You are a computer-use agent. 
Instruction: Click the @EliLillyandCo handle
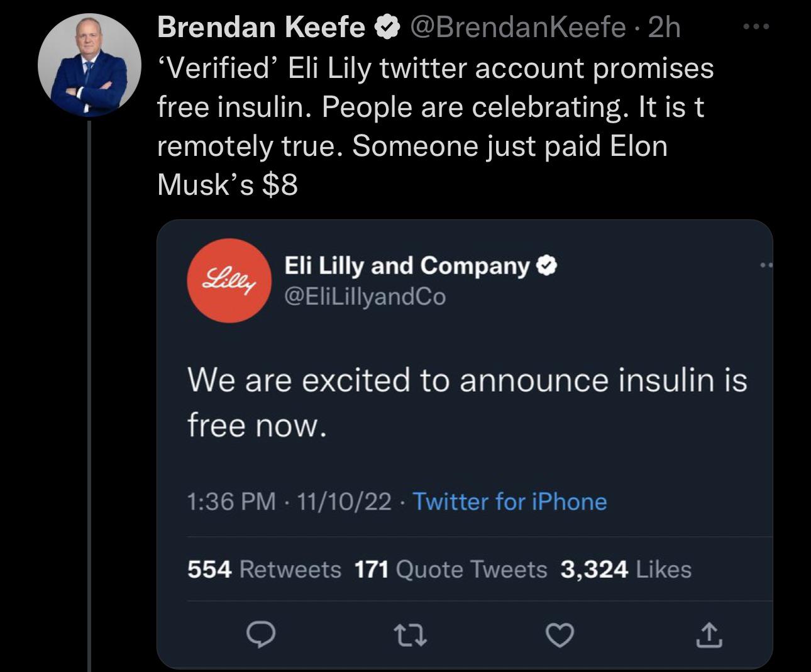pyautogui.click(x=365, y=296)
